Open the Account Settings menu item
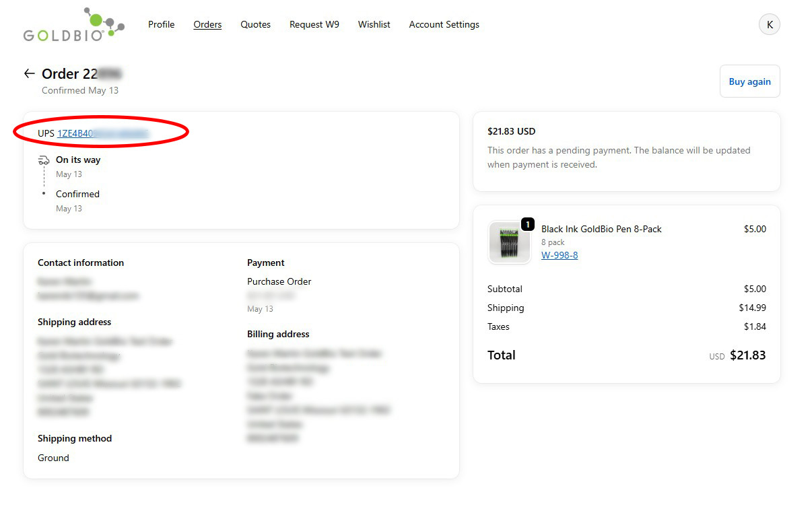The height and width of the screenshot is (521, 812). pos(444,24)
